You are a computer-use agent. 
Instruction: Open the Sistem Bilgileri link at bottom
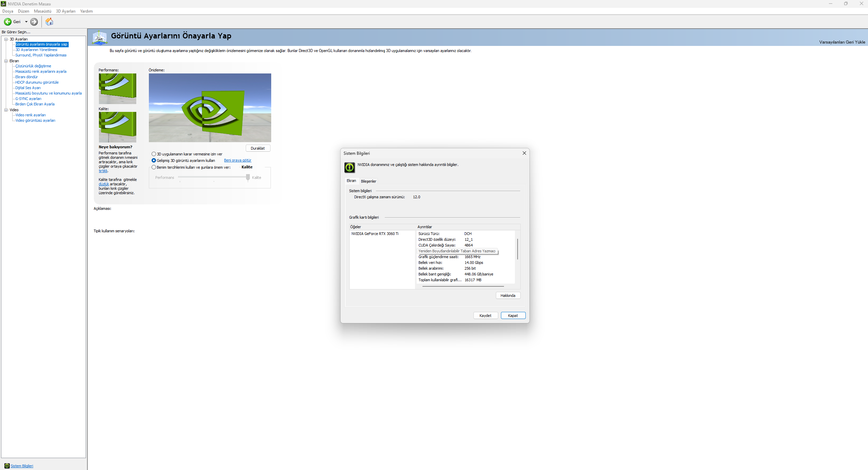pos(22,466)
